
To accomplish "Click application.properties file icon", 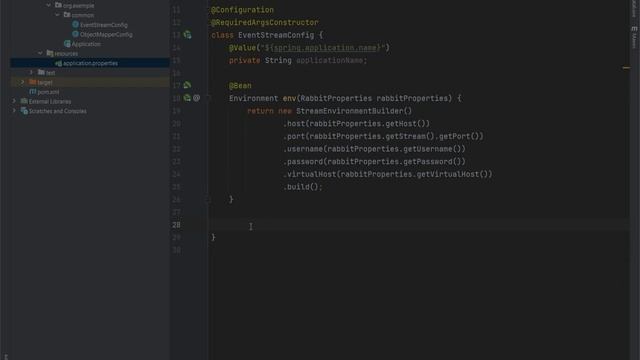I will 58,63.
